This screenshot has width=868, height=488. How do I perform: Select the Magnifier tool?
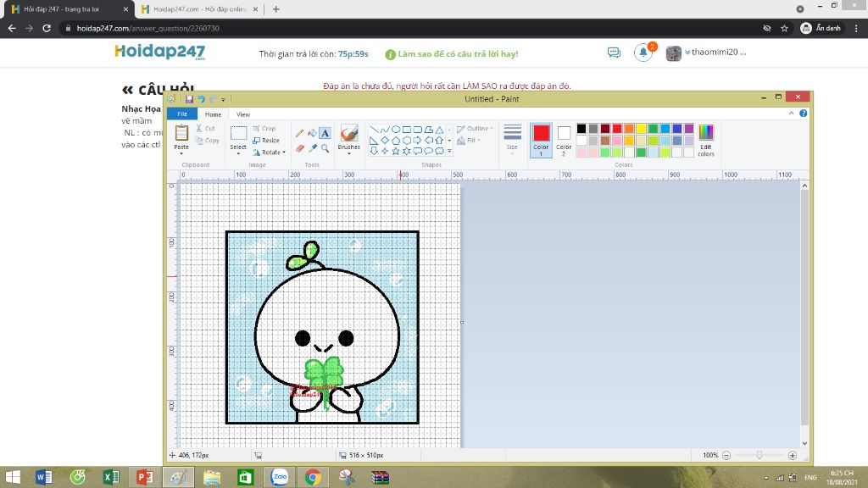click(x=325, y=148)
